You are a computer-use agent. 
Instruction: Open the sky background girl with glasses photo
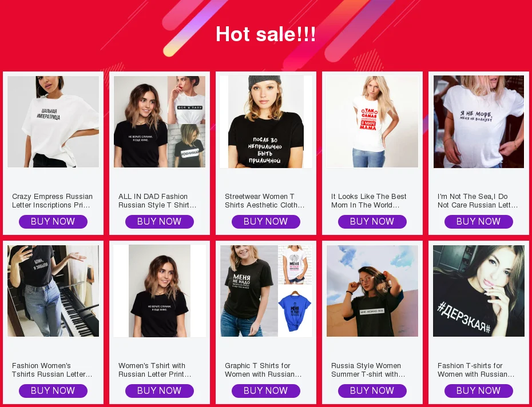(372, 291)
